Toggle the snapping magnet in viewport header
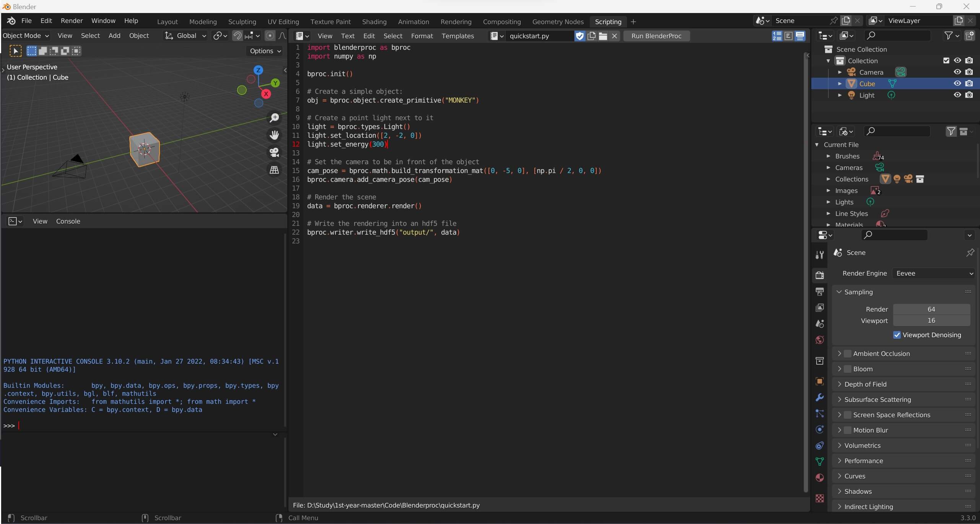Image resolution: width=980 pixels, height=524 pixels. [x=238, y=36]
